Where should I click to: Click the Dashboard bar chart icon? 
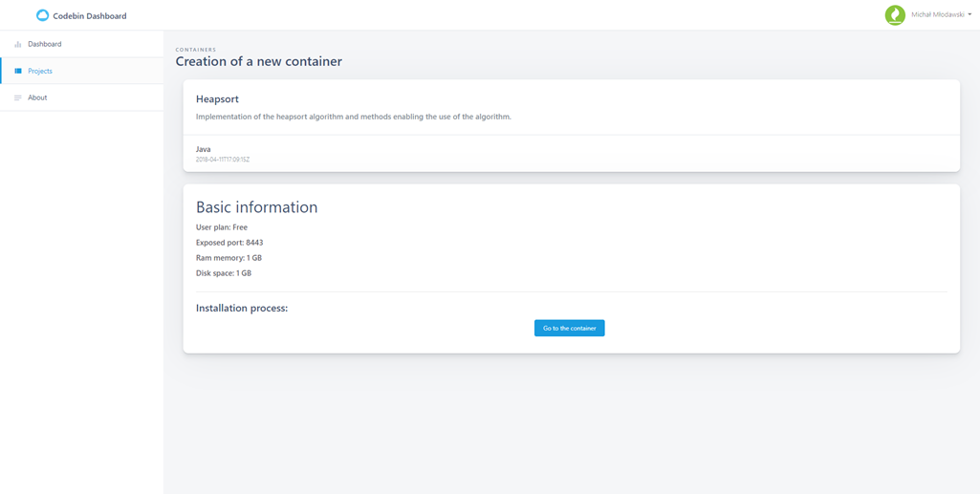tap(17, 44)
